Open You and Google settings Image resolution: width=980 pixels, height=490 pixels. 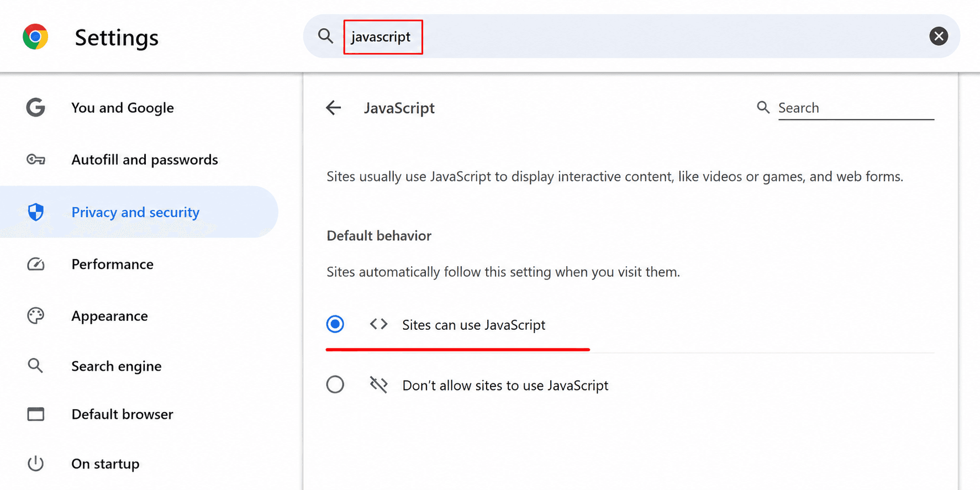[123, 108]
